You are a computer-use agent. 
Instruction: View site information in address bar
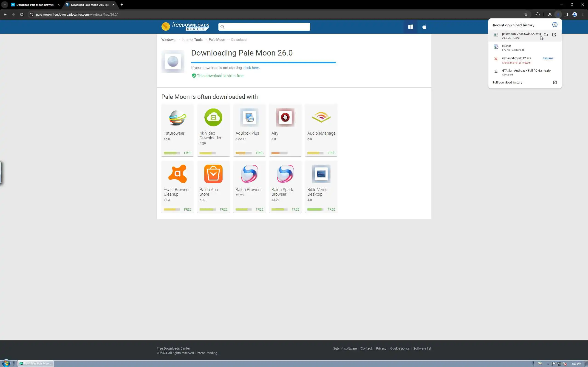click(31, 14)
